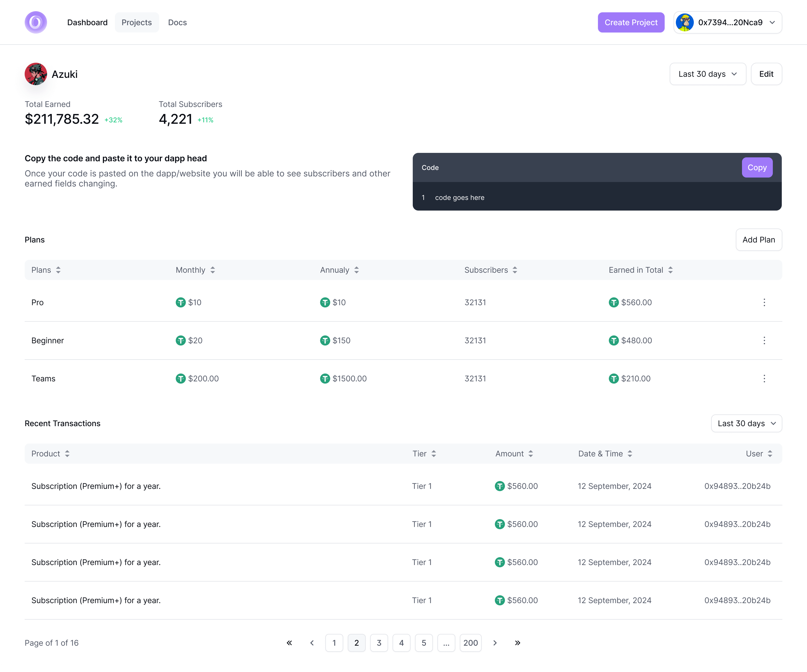Click the +11% growth indicator
This screenshot has height=672, width=807.
click(x=205, y=120)
